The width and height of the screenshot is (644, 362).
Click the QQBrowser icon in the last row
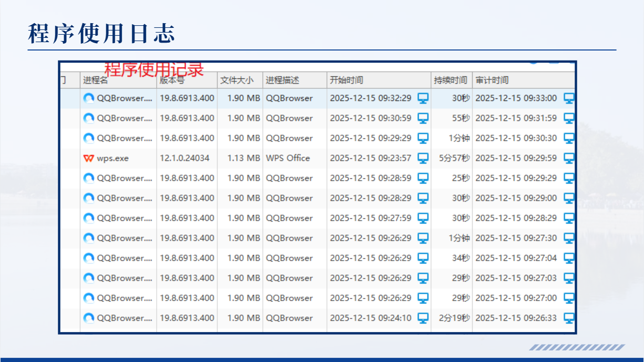point(89,318)
